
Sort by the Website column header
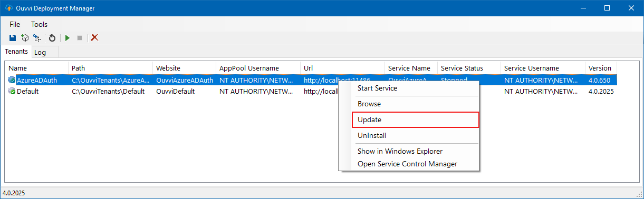tap(185, 68)
